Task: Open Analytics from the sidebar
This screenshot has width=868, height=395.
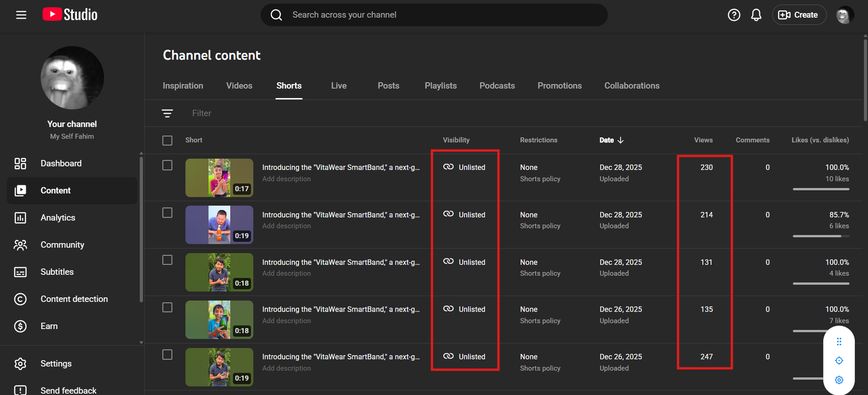Action: 58,218
